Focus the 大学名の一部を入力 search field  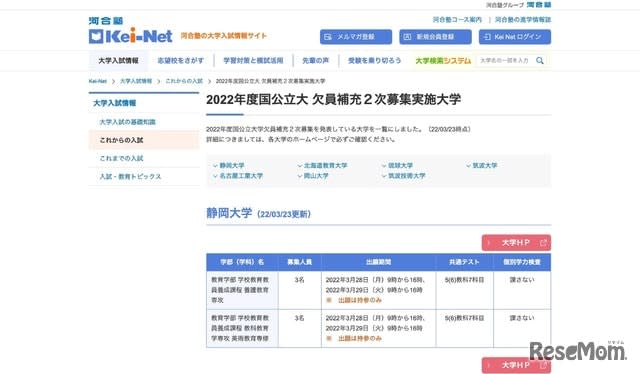pos(505,60)
